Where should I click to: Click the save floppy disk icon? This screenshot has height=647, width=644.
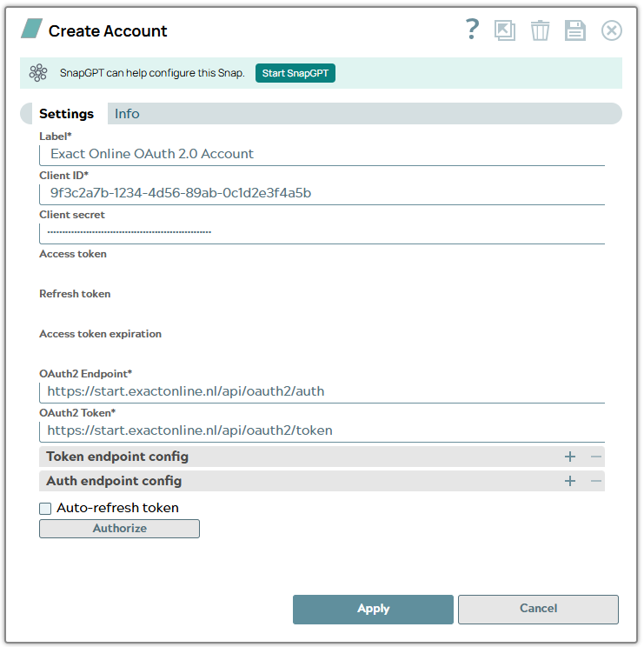[575, 30]
